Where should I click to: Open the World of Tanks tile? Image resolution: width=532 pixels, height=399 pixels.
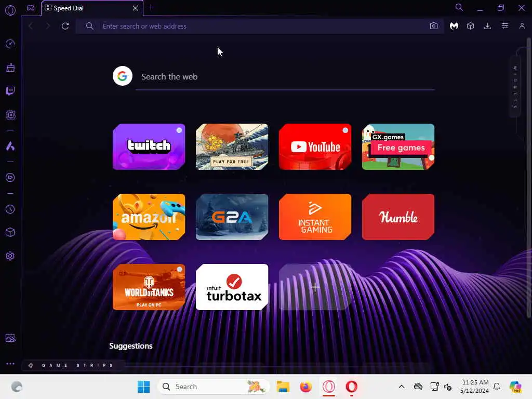(149, 287)
